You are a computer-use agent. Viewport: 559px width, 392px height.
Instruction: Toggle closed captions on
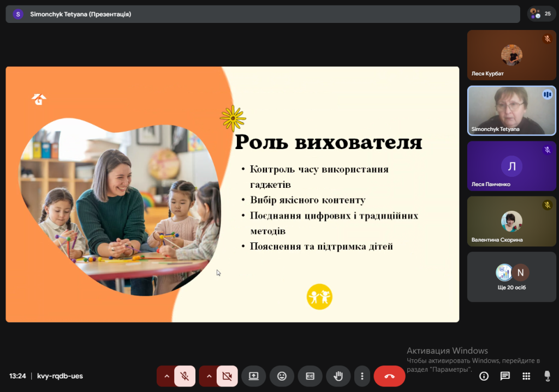[310, 376]
